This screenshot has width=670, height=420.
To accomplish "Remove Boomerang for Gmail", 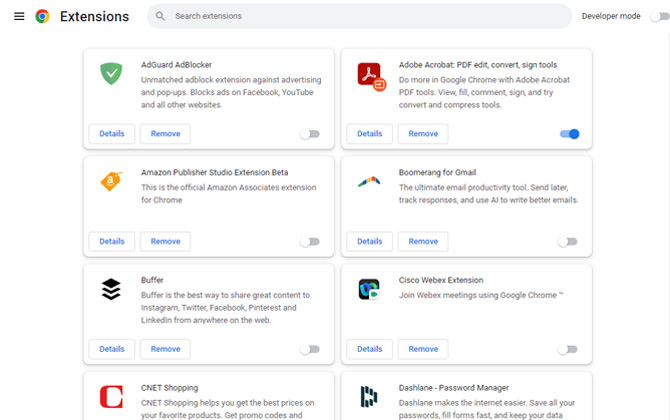I will click(x=423, y=241).
